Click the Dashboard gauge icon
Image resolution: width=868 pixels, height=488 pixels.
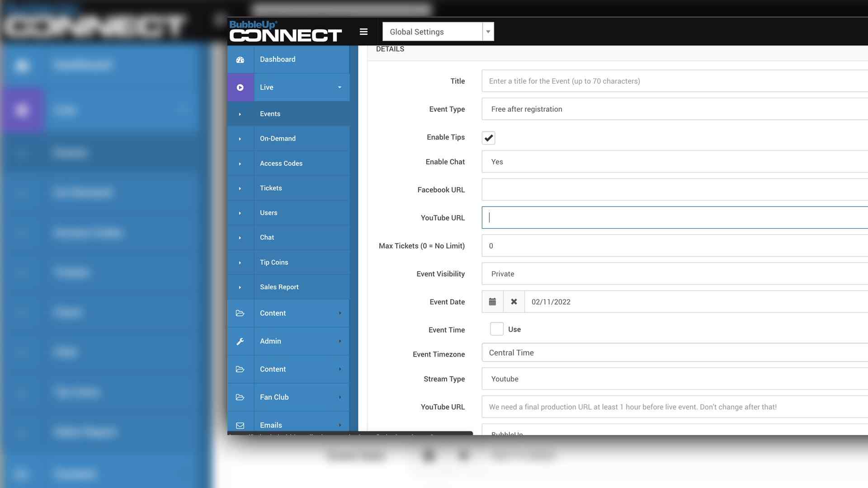[x=240, y=60]
